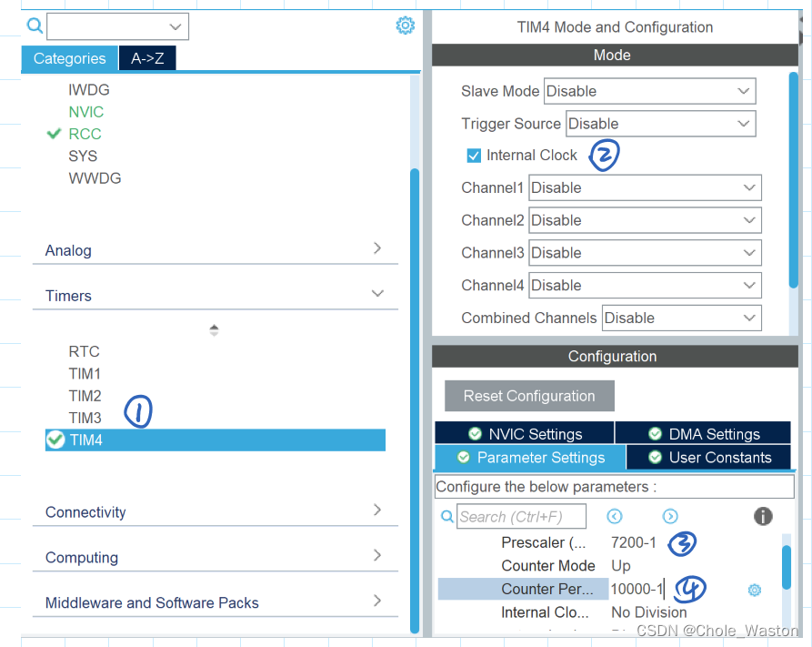This screenshot has width=812, height=647.
Task: Select the Parameter Settings tab
Action: coord(530,457)
